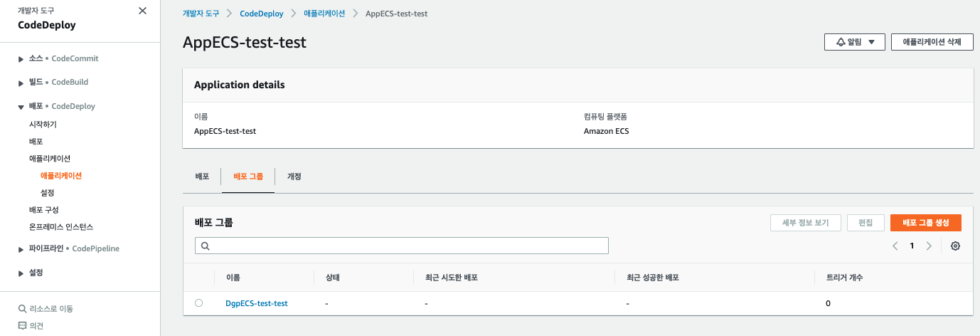The image size is (980, 336).
Task: Expand the 파이프라인 CodePipeline section
Action: (x=21, y=249)
